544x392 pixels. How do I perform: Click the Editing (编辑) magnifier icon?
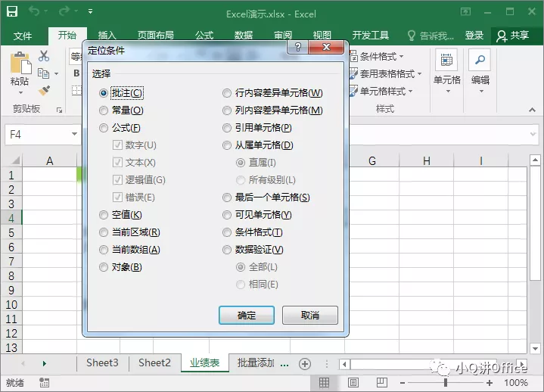pyautogui.click(x=480, y=60)
